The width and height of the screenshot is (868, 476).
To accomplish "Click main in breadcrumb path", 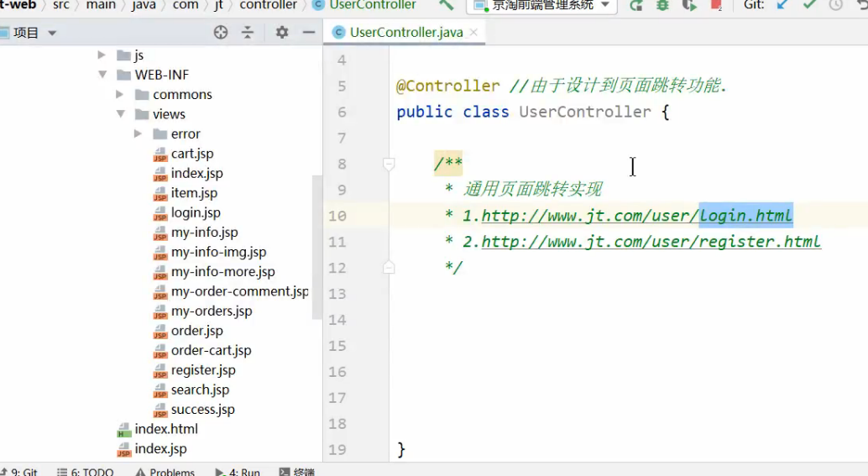I will 101,5.
